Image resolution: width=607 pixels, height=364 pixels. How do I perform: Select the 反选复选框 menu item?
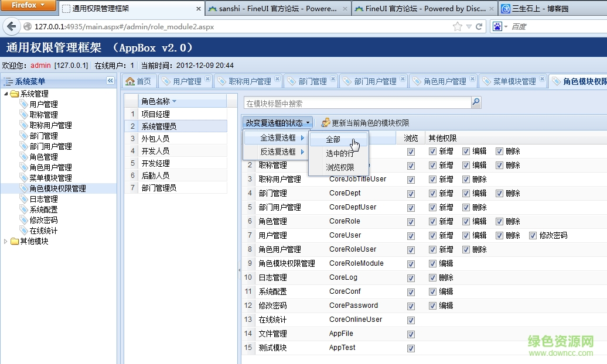coord(278,152)
